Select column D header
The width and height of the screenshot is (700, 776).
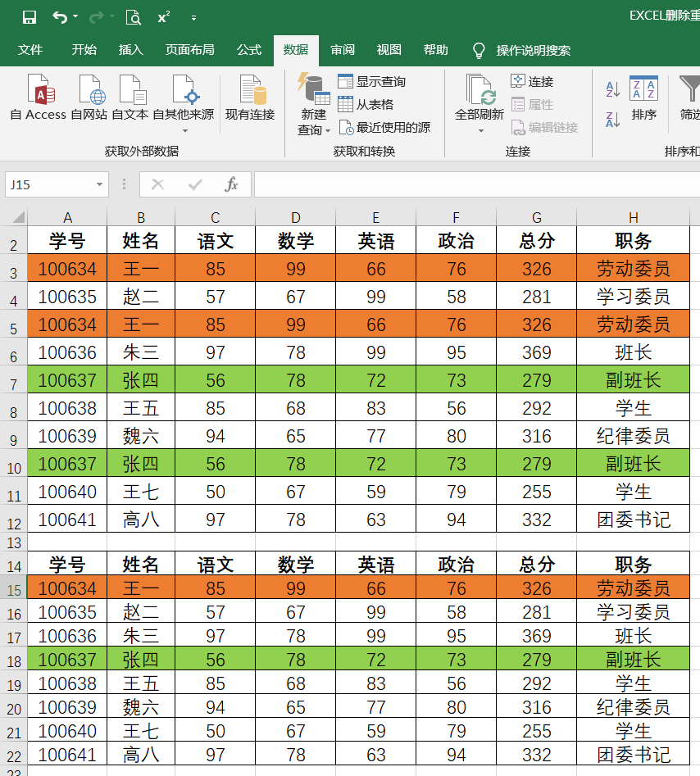coord(296,217)
